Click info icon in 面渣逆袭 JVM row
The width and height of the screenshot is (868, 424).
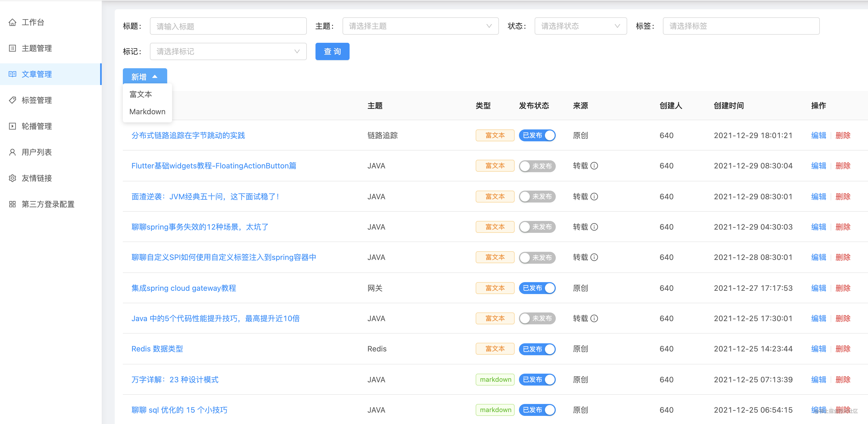click(594, 197)
